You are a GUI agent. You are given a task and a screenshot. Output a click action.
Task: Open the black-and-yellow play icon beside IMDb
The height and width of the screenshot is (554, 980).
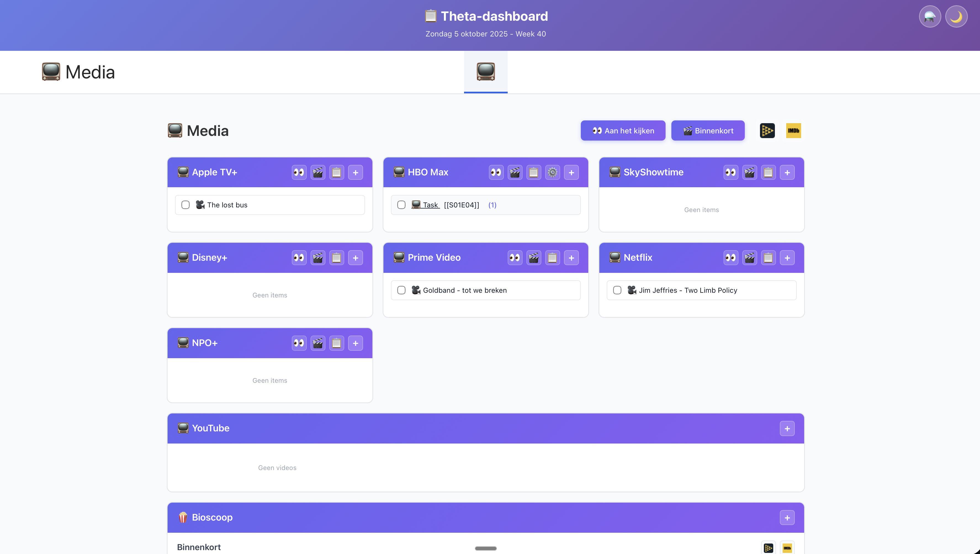coord(767,131)
